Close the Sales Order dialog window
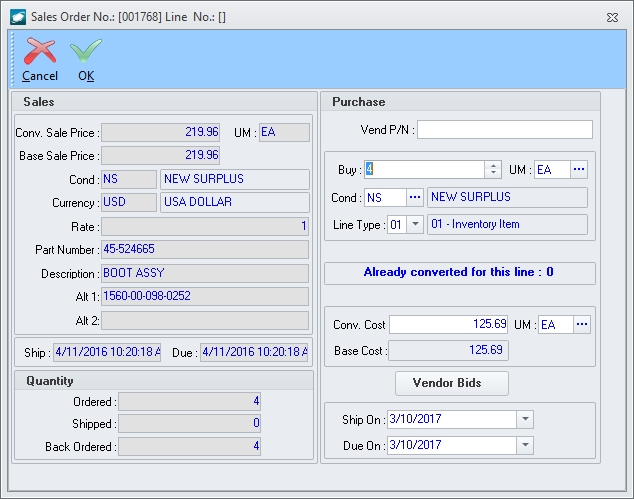Viewport: 634px width, 499px height. [612, 17]
